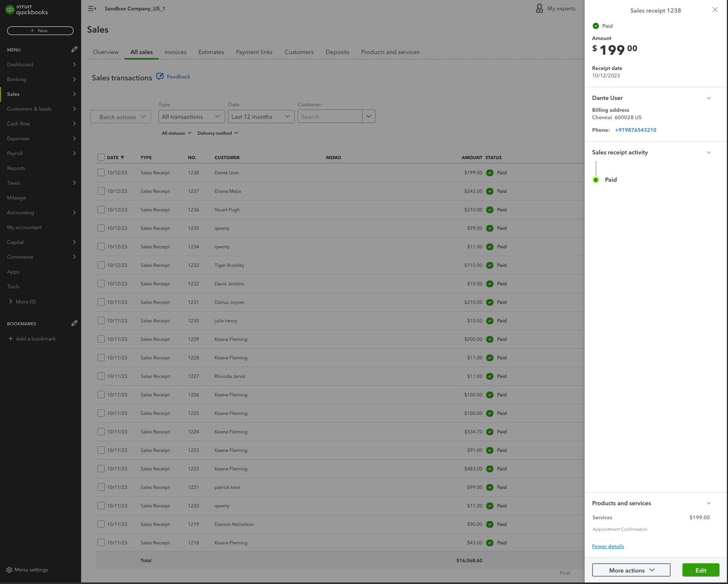
Task: Click the Customer Search input field
Action: coord(330,117)
